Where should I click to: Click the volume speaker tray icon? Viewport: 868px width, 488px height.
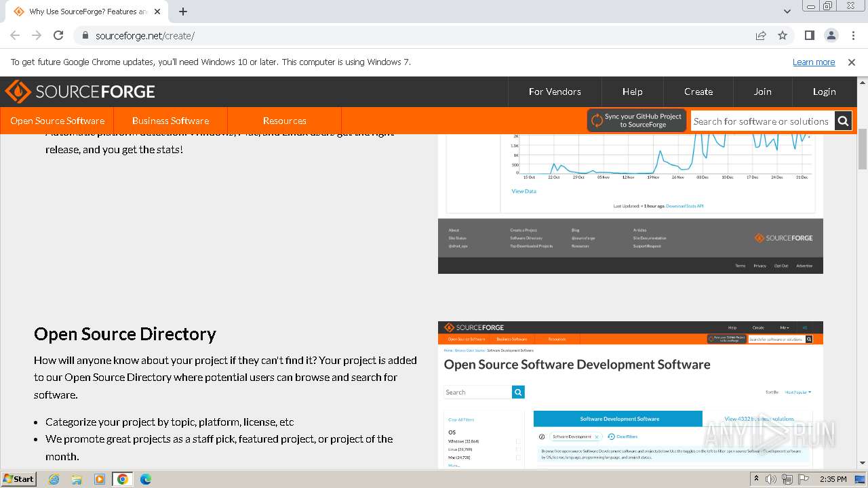[771, 479]
